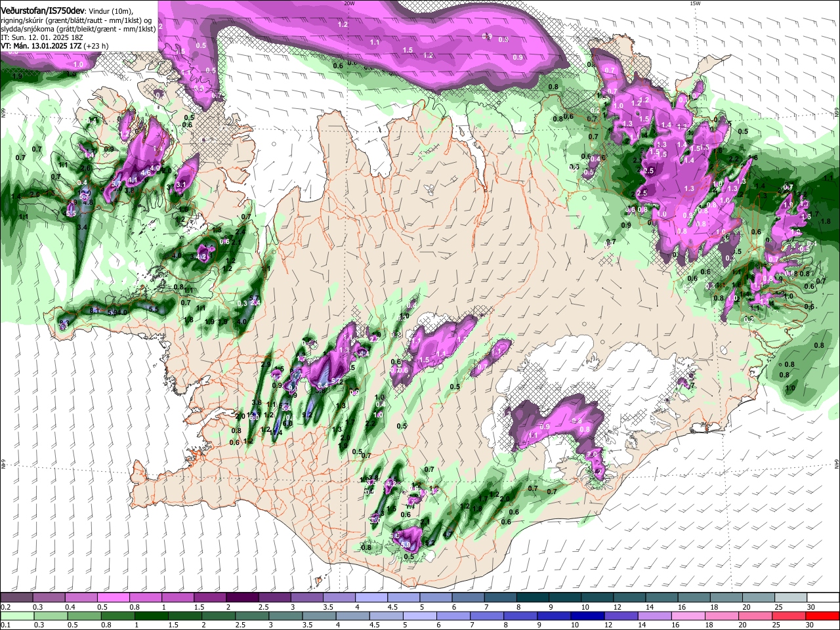840x630 pixels.
Task: Pick the bright pink 0.5 mm snow swatch
Action: click(113, 598)
